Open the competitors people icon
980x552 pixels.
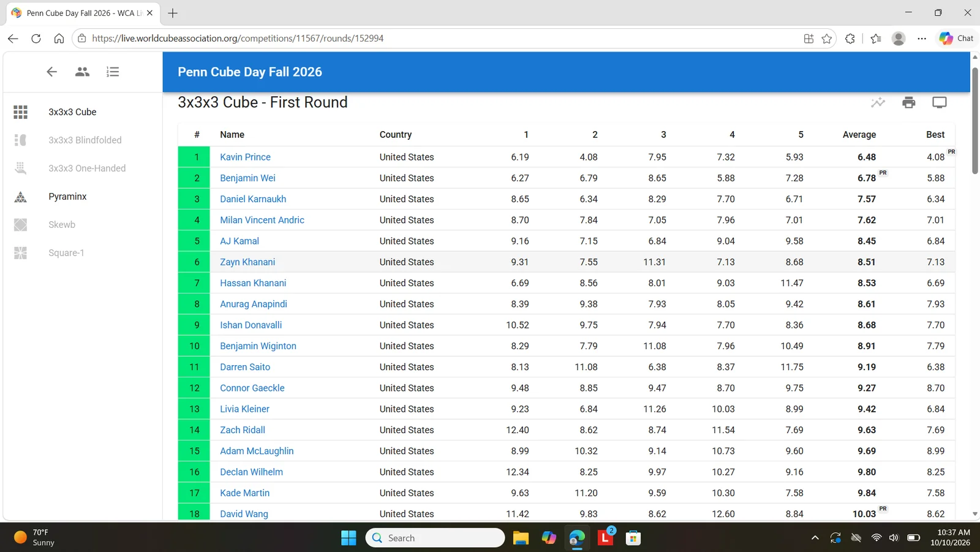tap(82, 72)
